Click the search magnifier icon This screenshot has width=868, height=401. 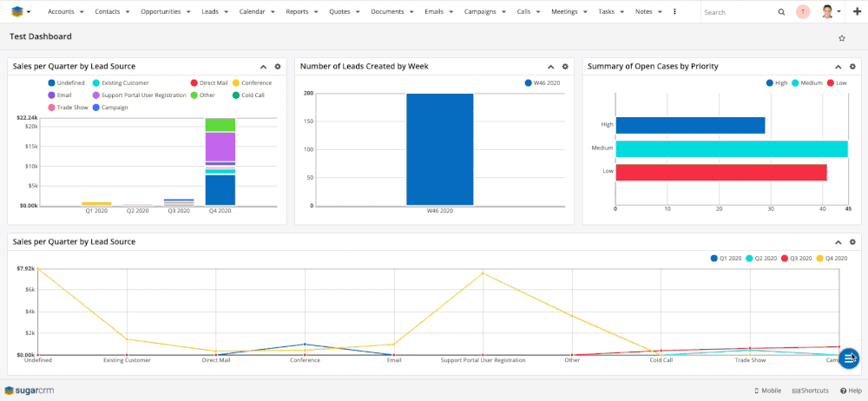pyautogui.click(x=781, y=12)
